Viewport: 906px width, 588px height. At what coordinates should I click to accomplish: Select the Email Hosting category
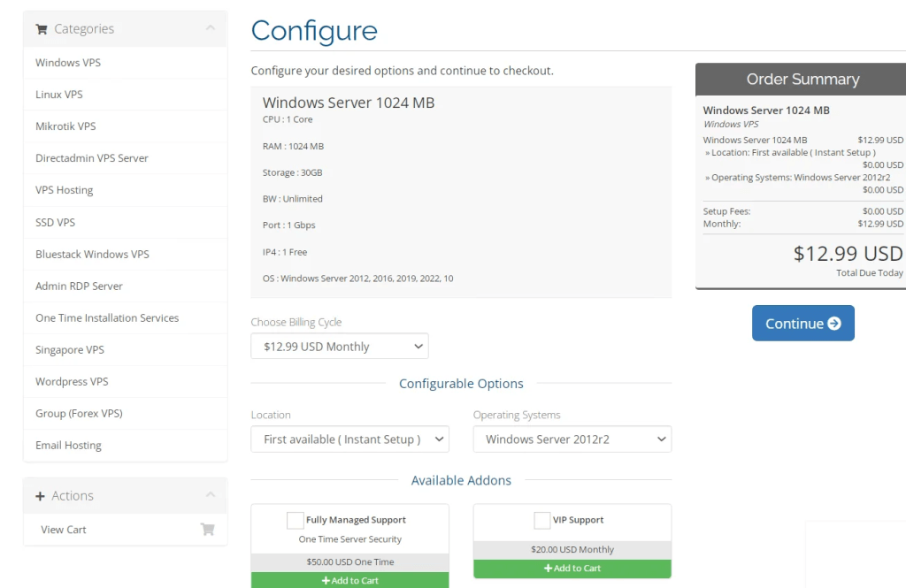tap(68, 446)
